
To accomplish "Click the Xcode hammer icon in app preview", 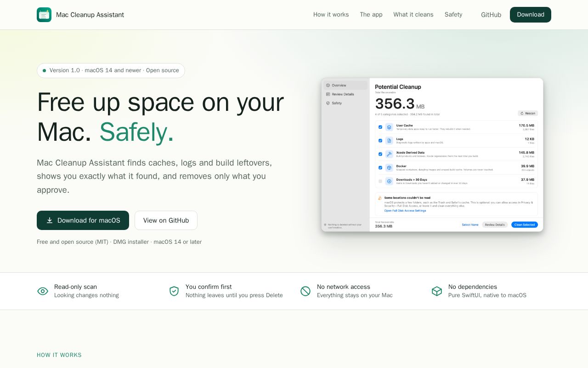I will 389,154.
